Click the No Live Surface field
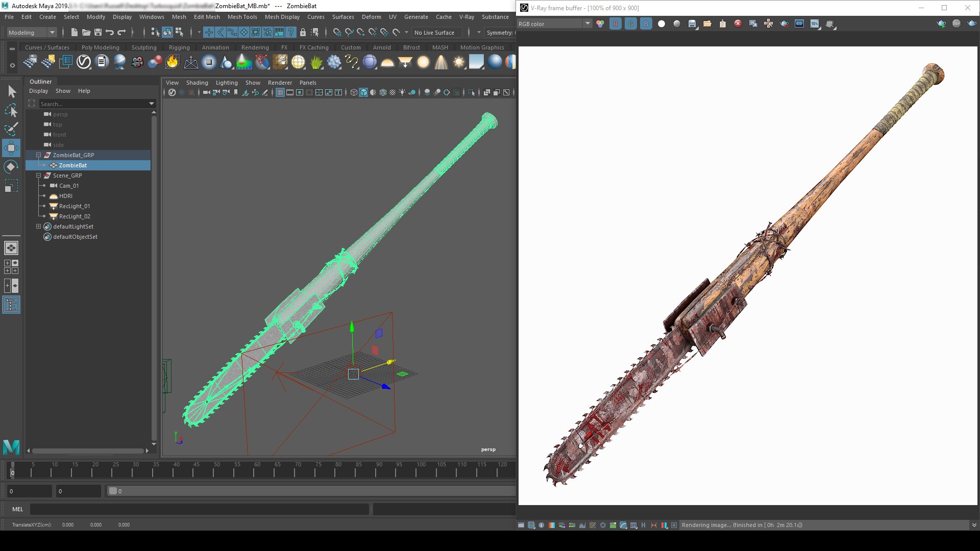 [437, 32]
